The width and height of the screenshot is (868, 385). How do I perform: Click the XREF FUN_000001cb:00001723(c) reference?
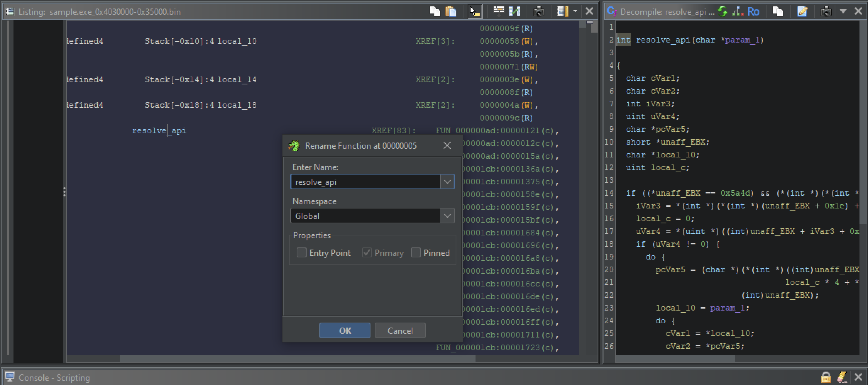(x=495, y=347)
